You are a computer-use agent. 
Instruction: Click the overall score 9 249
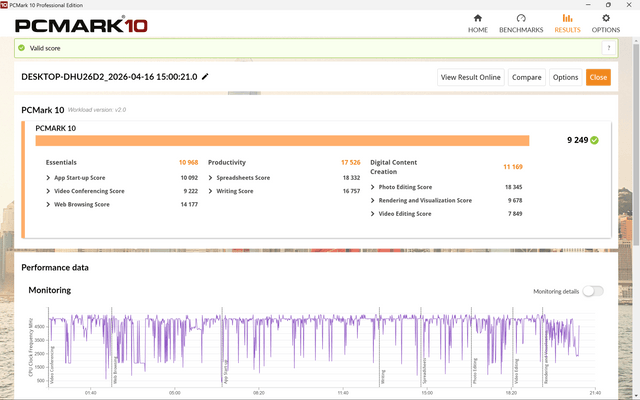577,140
